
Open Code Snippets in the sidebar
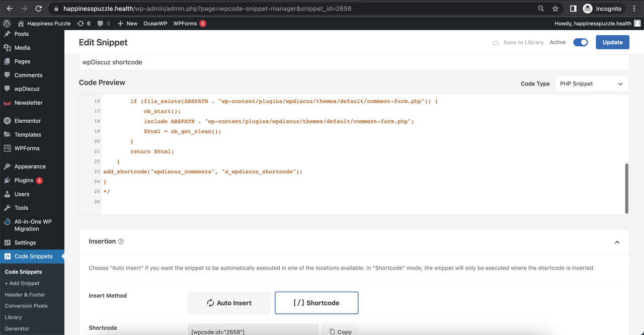pos(32,257)
